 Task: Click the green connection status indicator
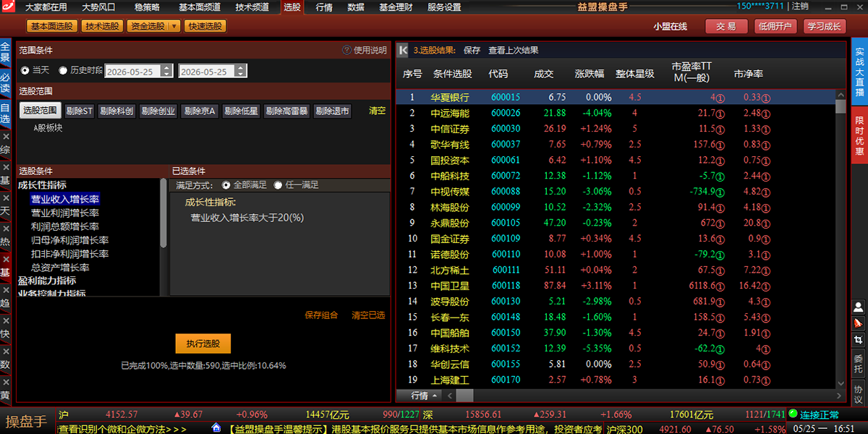click(x=793, y=414)
